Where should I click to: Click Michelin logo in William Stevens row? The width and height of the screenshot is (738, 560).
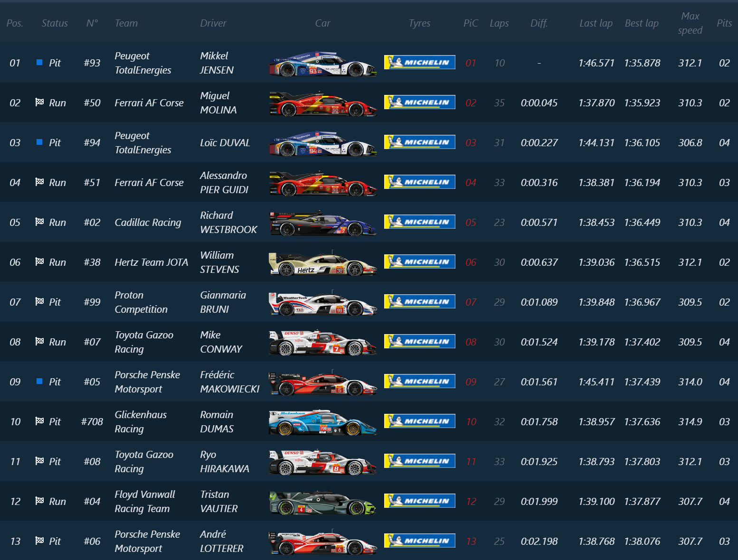(x=420, y=261)
